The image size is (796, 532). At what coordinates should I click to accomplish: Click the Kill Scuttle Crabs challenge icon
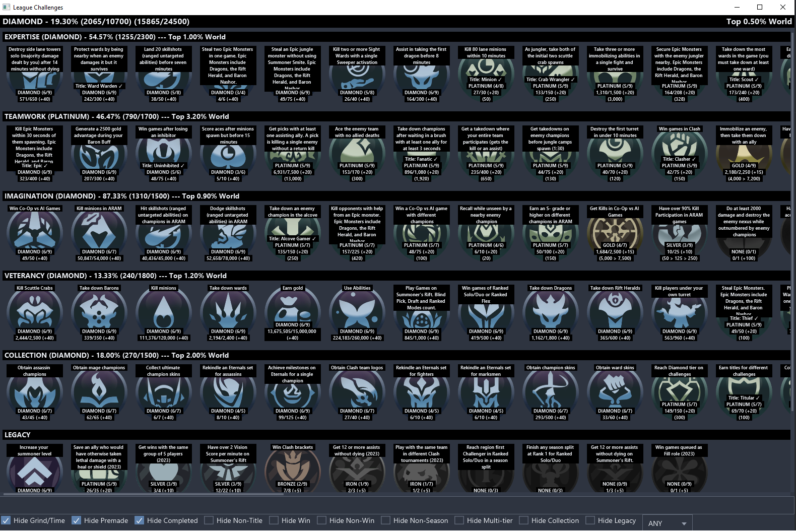(35, 313)
